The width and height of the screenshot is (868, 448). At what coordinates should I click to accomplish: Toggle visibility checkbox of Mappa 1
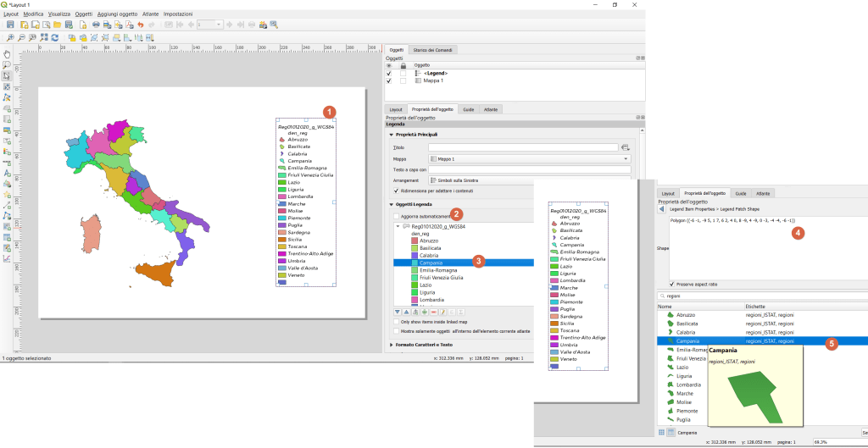[x=389, y=80]
